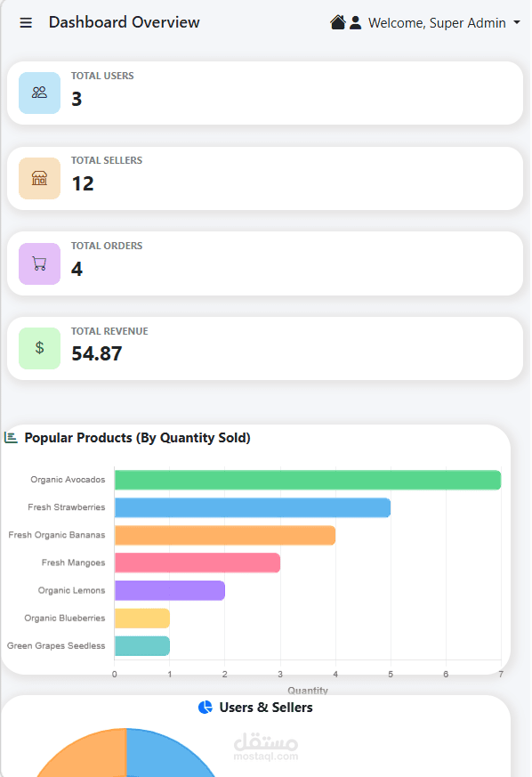Click the Dashboard Overview title
The image size is (532, 777).
pos(124,22)
